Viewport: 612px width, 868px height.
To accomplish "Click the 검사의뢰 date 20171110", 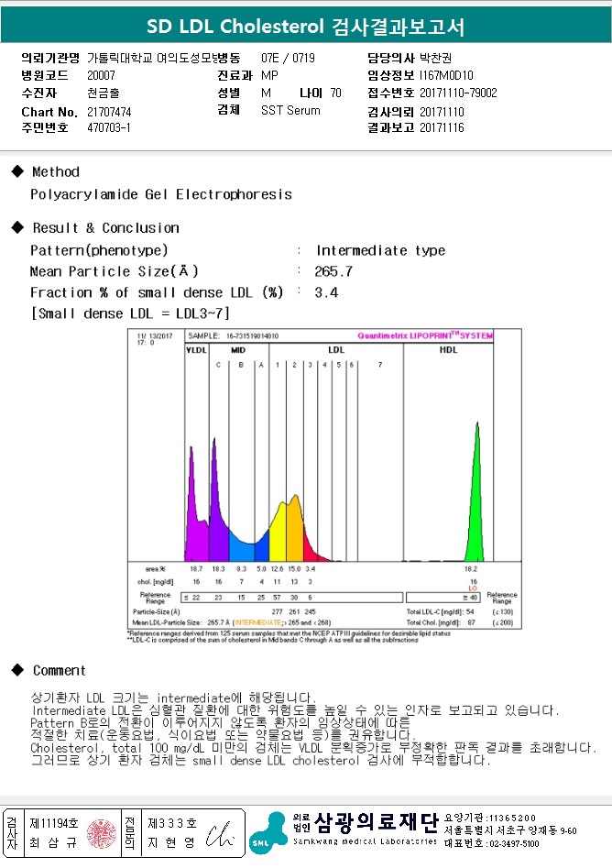I will [x=442, y=112].
